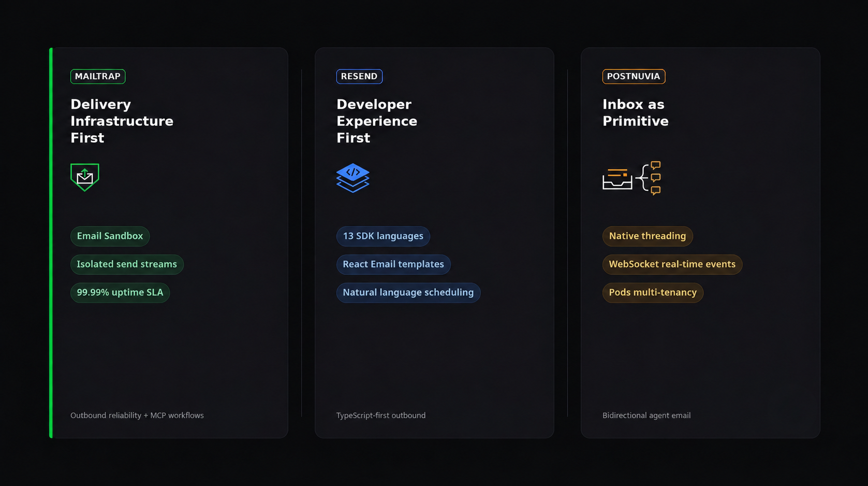Click the Email Sandbox pill

click(x=110, y=236)
